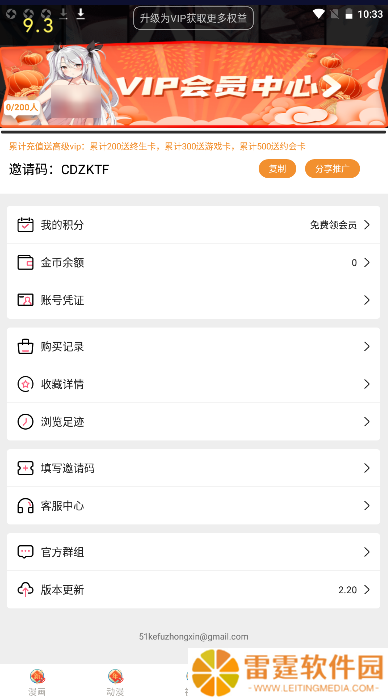Tap the wallet icon beside 金币余额
Screen dimensions: 388x698
(25, 262)
